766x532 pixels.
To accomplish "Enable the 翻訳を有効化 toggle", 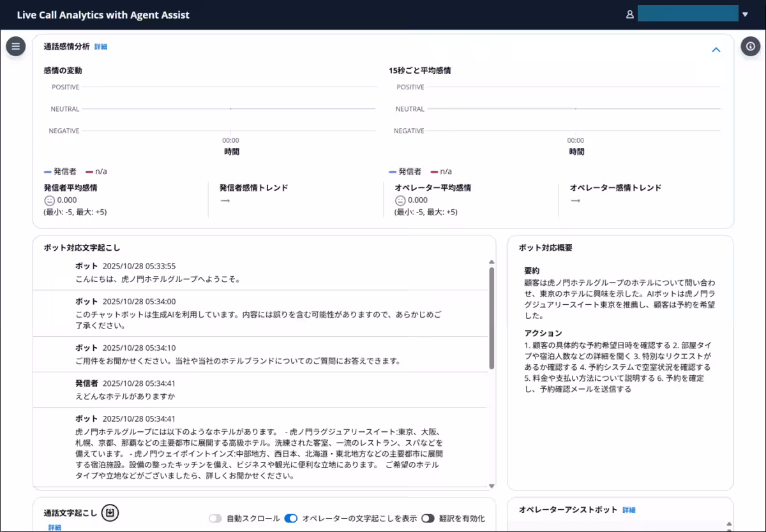I will coord(428,519).
